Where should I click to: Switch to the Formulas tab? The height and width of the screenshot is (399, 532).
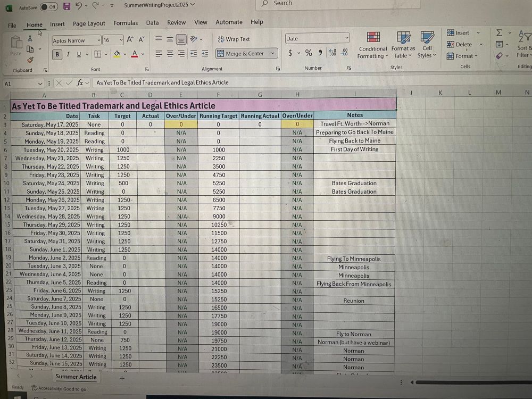pyautogui.click(x=126, y=23)
